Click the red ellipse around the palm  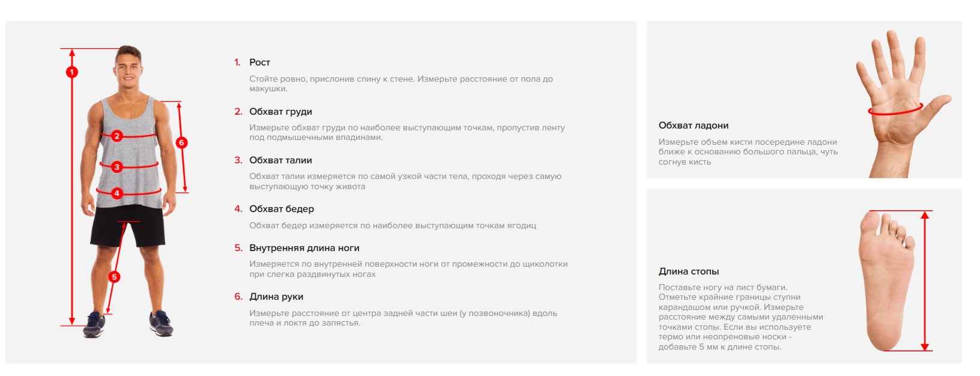click(895, 112)
